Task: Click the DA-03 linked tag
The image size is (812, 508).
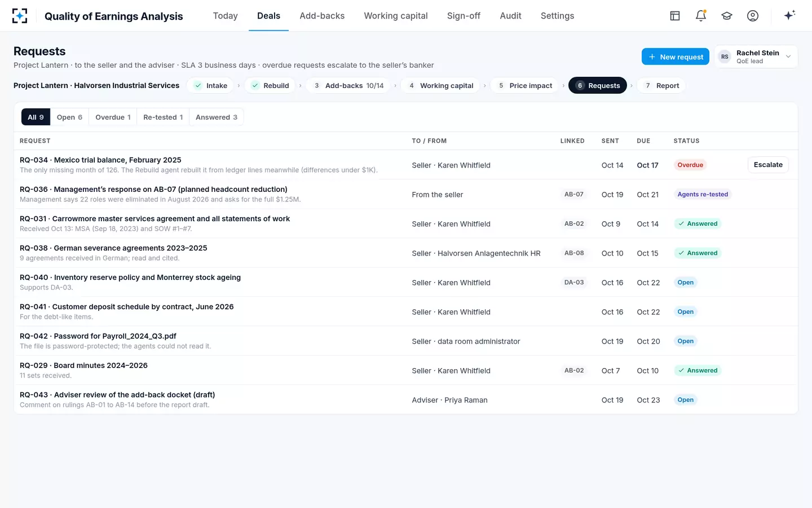Action: pos(574,282)
